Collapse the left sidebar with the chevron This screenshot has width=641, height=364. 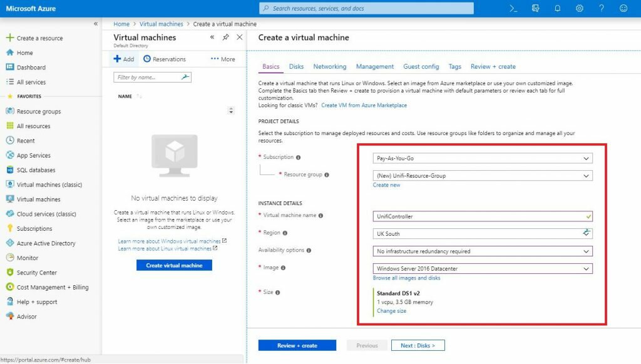tap(96, 24)
